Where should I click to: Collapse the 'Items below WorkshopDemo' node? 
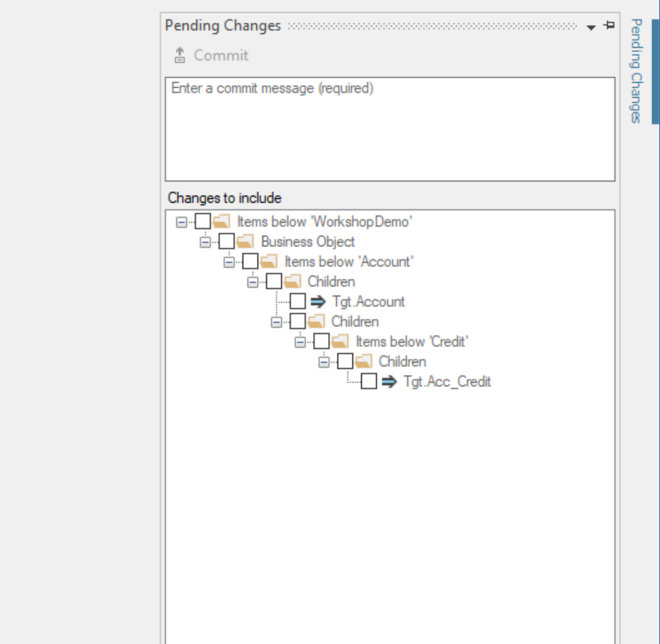[x=183, y=221]
